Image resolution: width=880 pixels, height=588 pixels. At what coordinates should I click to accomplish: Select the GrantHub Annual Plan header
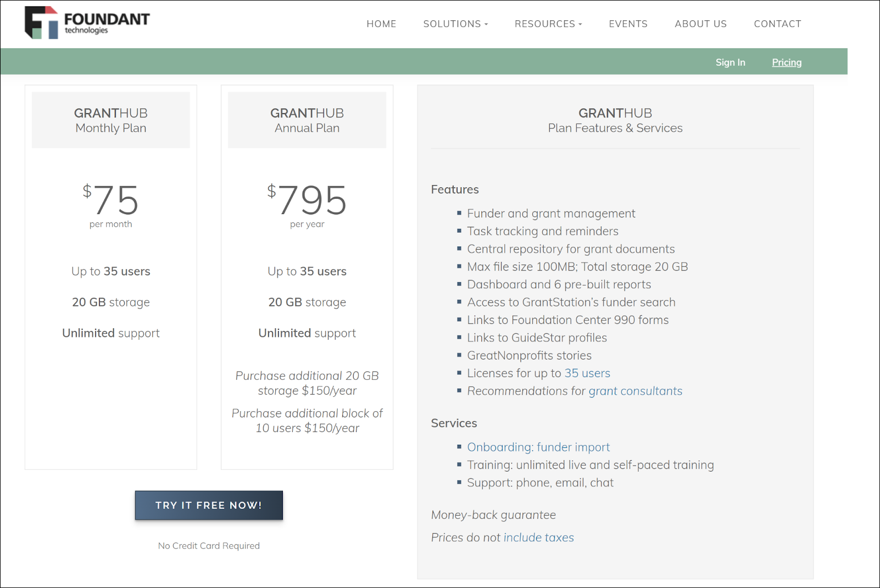(307, 120)
